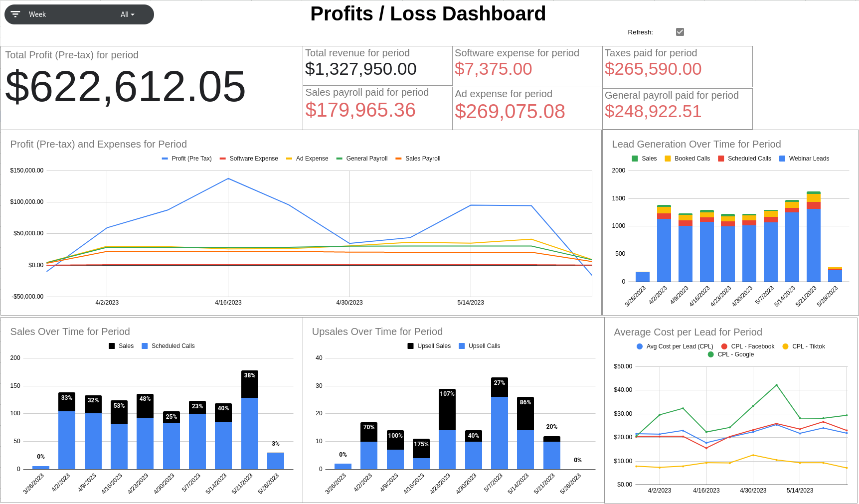Click the 38% sales bar segment

250,384
